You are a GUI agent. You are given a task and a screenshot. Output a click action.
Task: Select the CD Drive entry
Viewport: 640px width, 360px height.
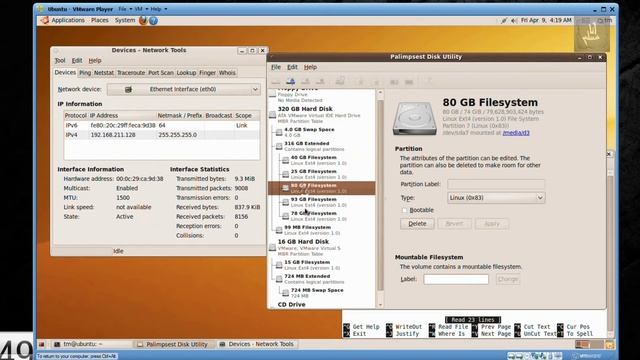291,304
